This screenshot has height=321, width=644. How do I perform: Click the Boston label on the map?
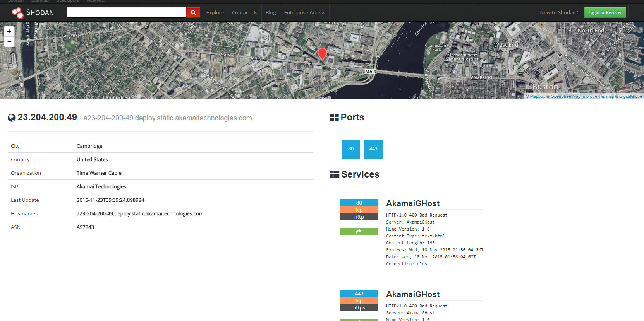[x=545, y=87]
